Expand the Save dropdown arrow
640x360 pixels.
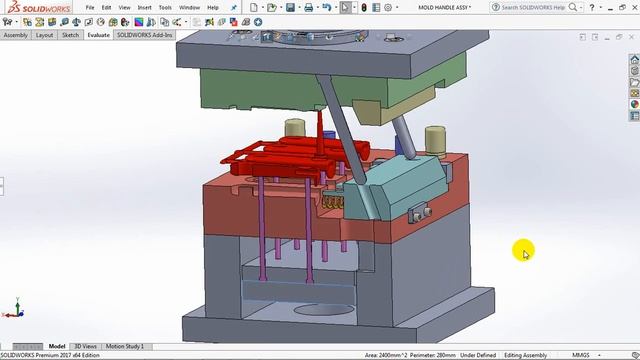click(x=299, y=7)
